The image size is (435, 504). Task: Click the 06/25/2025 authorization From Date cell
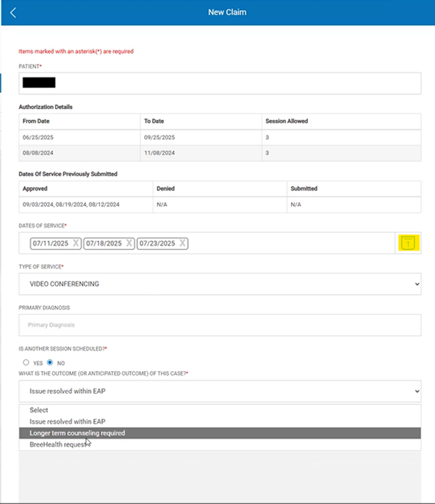click(38, 137)
